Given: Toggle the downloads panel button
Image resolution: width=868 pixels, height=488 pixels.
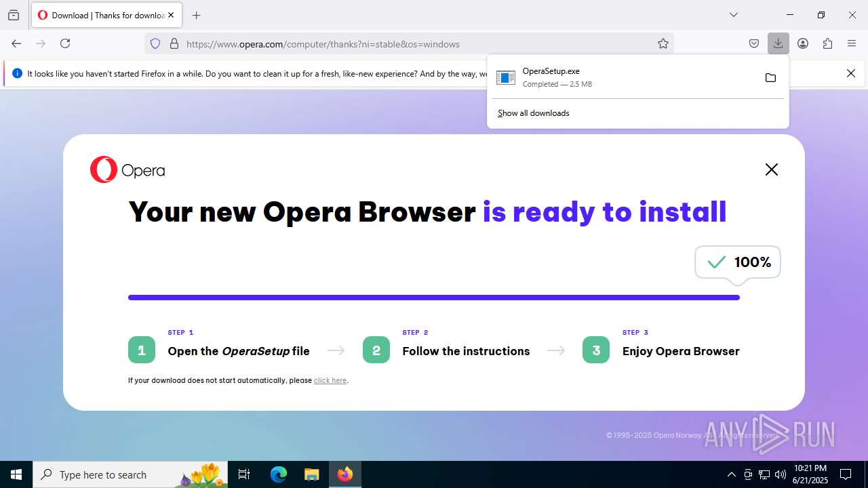Looking at the screenshot, I should click(778, 43).
